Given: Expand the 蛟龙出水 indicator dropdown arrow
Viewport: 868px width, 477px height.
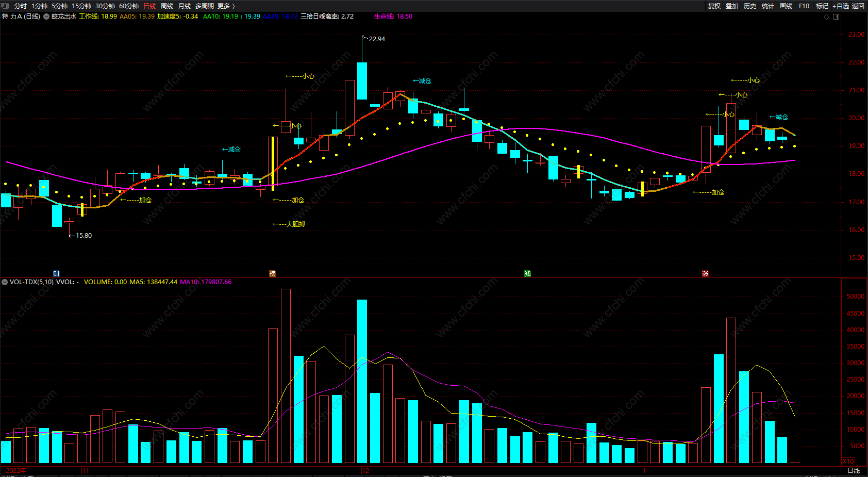Looking at the screenshot, I should pos(46,17).
